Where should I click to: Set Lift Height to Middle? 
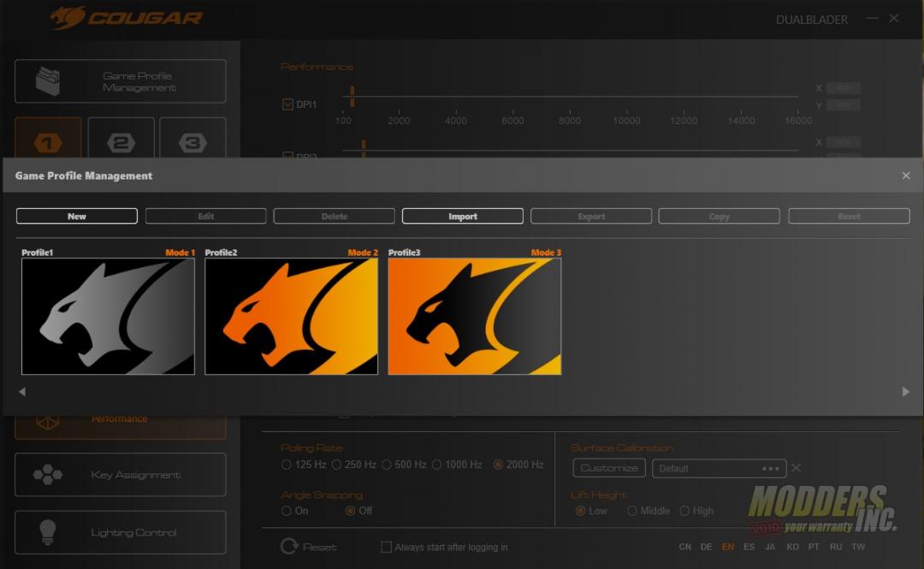point(631,511)
